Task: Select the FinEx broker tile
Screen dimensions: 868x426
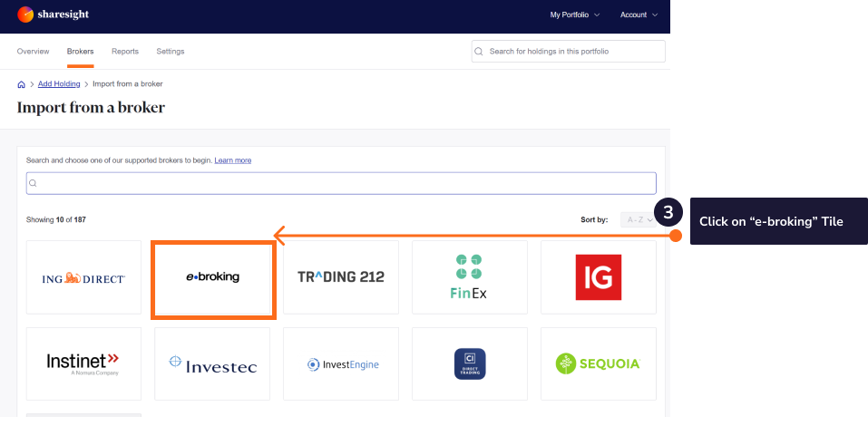Action: [470, 277]
